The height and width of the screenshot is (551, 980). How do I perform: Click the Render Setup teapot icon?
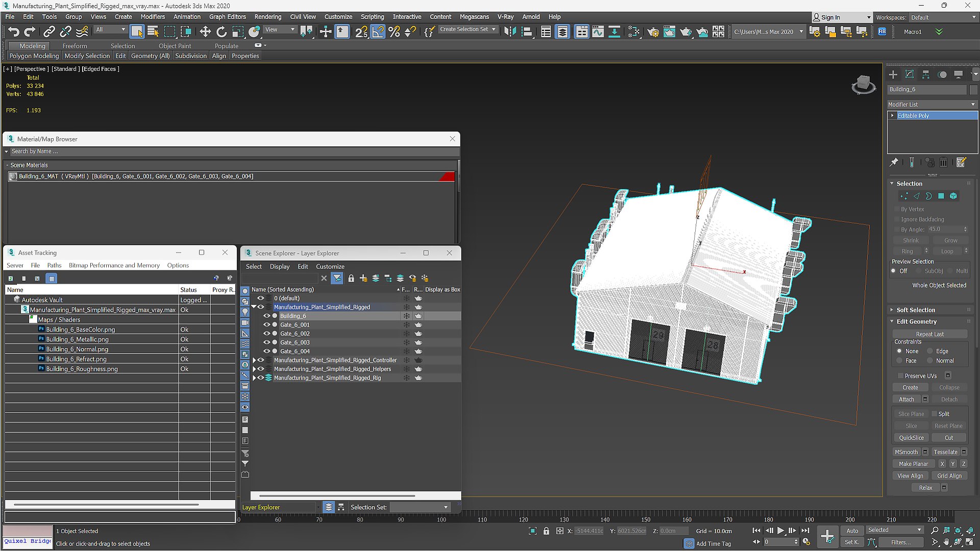(653, 32)
